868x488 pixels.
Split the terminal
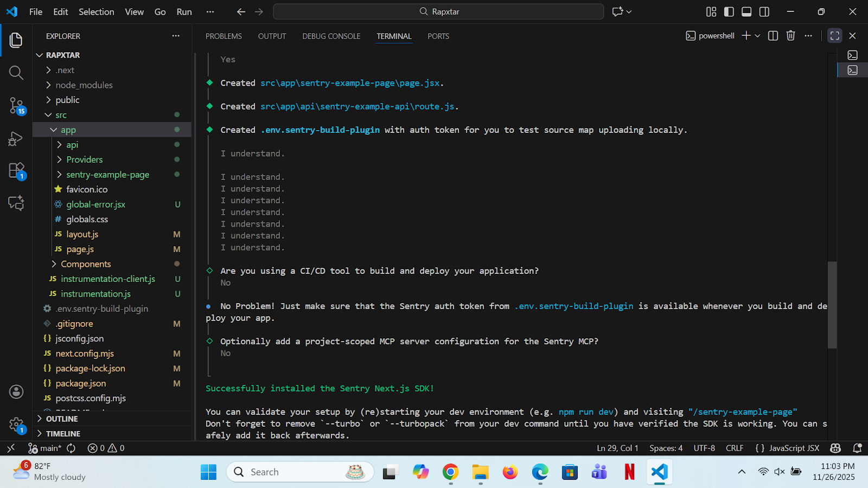tap(773, 35)
